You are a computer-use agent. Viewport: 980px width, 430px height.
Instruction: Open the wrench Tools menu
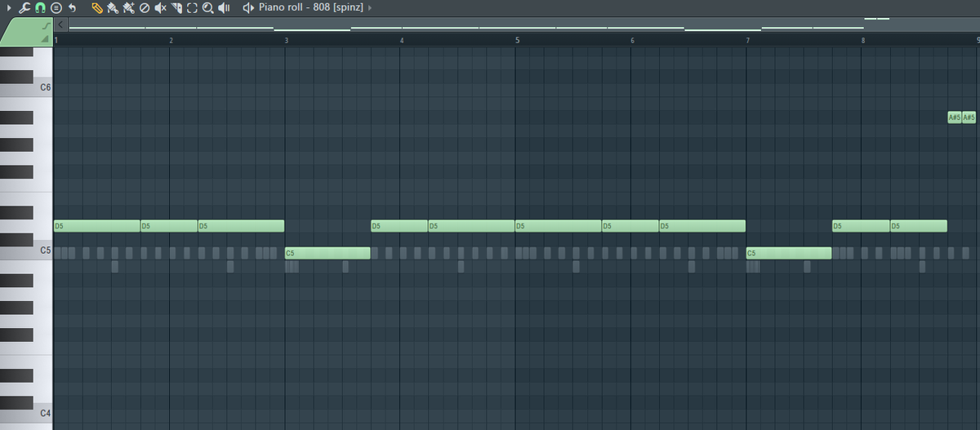click(24, 7)
